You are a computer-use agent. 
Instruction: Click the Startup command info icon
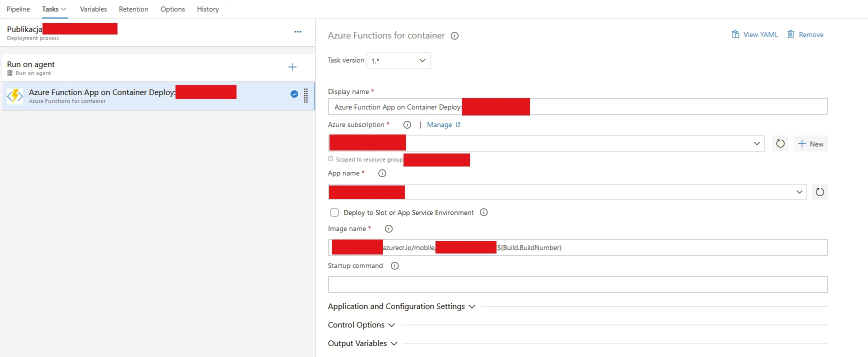point(394,266)
